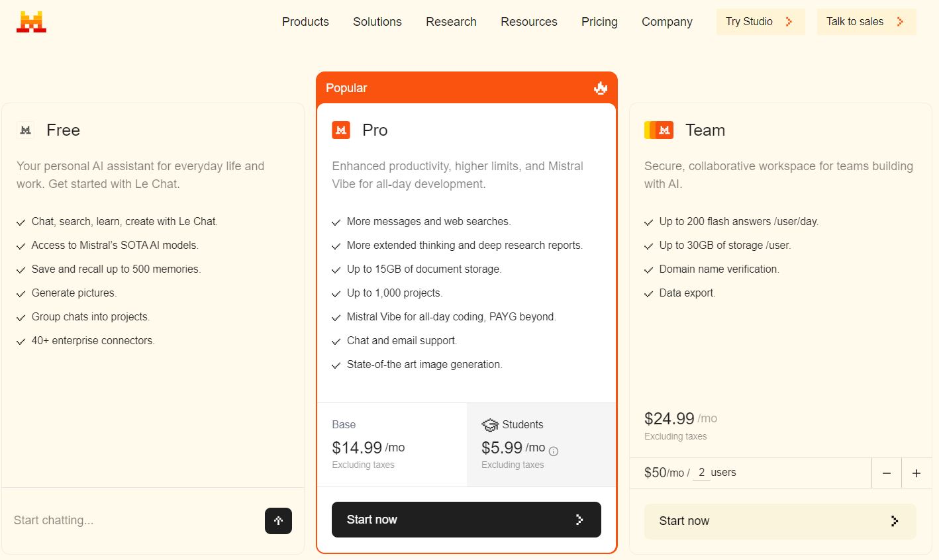
Task: Click the Try Studio button
Action: [x=760, y=22]
